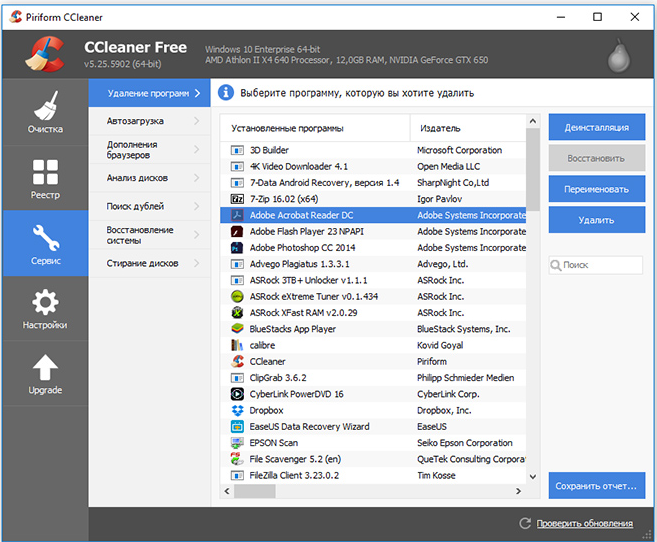This screenshot has height=542, width=657.
Task: Click the Upgrade arrow icon
Action: [x=45, y=367]
